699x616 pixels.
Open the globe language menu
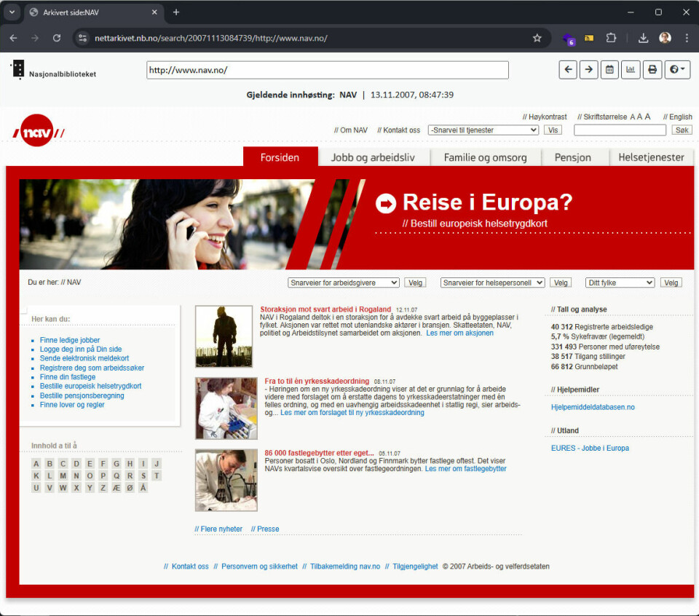677,70
